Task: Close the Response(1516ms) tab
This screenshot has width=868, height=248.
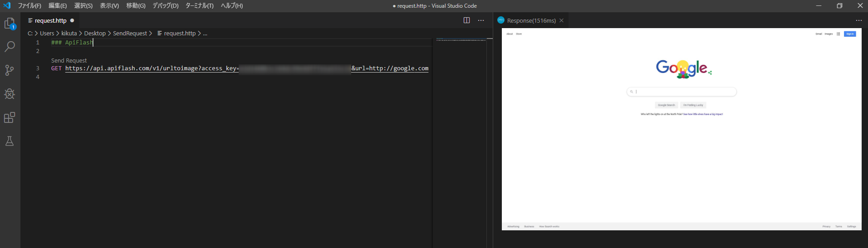Action: 561,20
